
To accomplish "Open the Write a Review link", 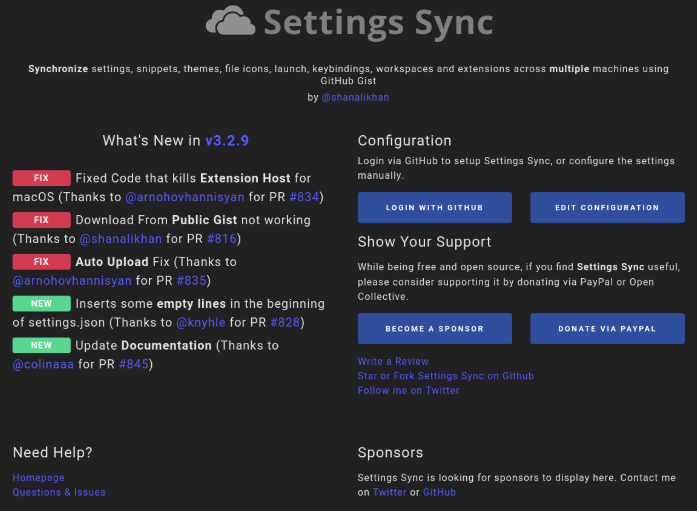I will coord(393,361).
